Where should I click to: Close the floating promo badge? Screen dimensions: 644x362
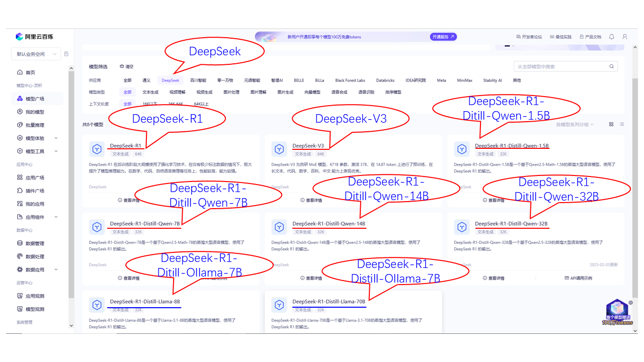631,302
